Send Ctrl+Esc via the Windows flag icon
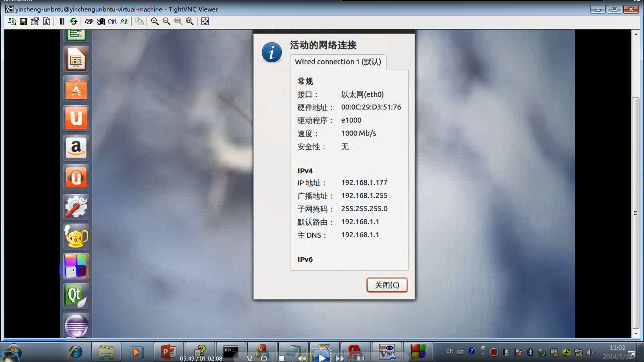This screenshot has height=362, width=644. 101,22
